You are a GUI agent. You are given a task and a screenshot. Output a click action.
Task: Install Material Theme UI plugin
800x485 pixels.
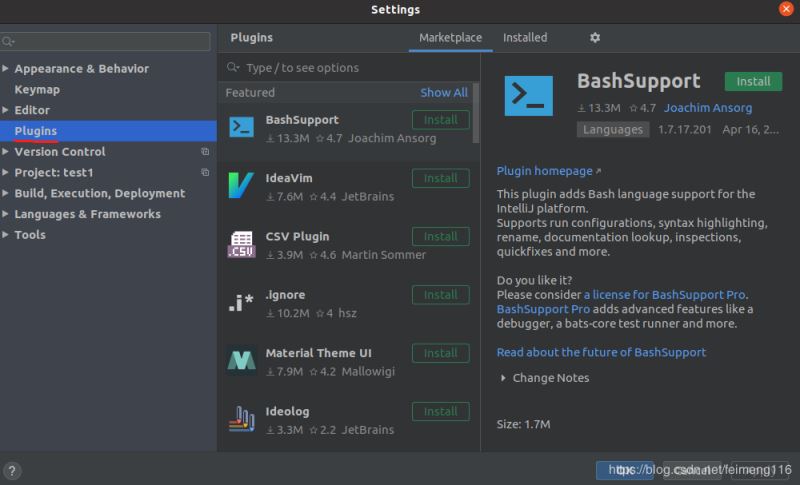[440, 353]
